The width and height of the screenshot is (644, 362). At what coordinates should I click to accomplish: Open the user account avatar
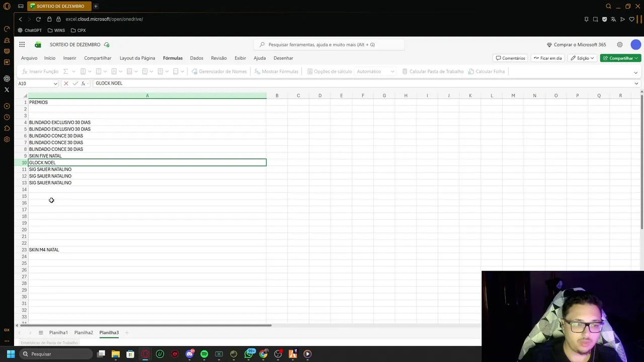coord(636,45)
